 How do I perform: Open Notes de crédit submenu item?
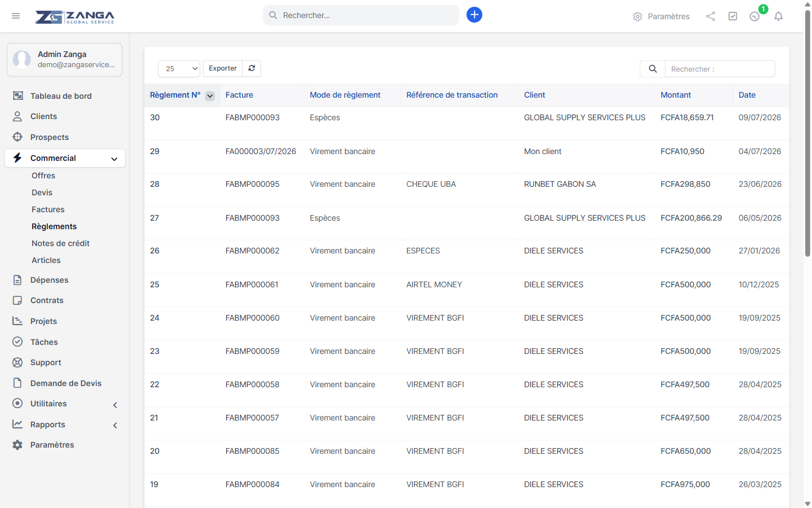pos(60,243)
